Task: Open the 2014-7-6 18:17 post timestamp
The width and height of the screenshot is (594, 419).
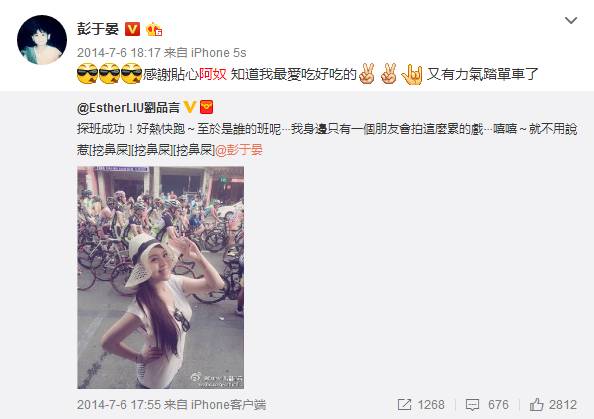Action: 119,53
